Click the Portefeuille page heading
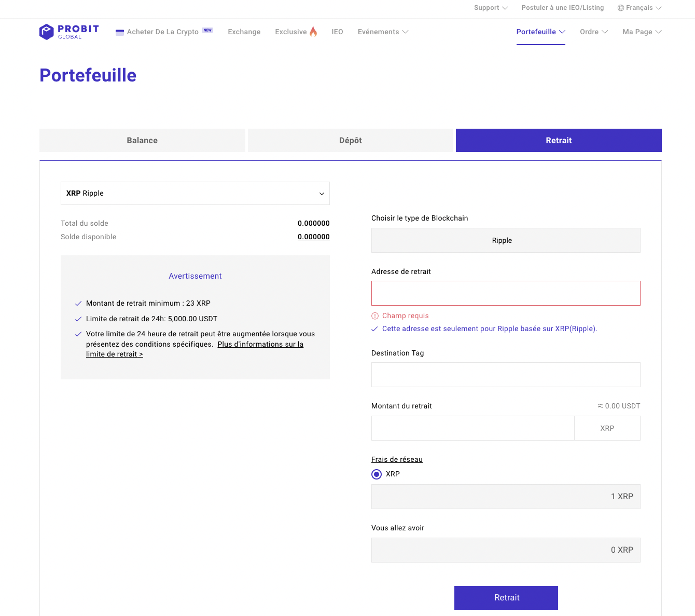The height and width of the screenshot is (616, 695). [88, 75]
